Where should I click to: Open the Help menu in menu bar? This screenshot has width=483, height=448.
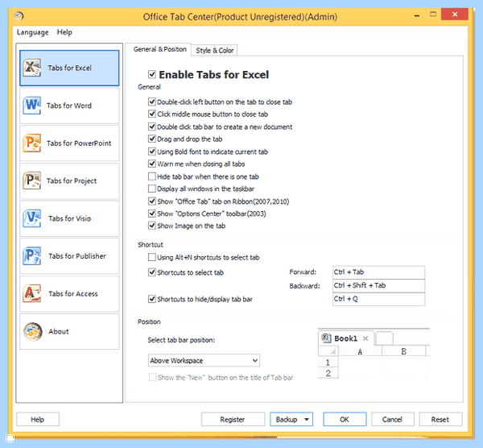[64, 32]
